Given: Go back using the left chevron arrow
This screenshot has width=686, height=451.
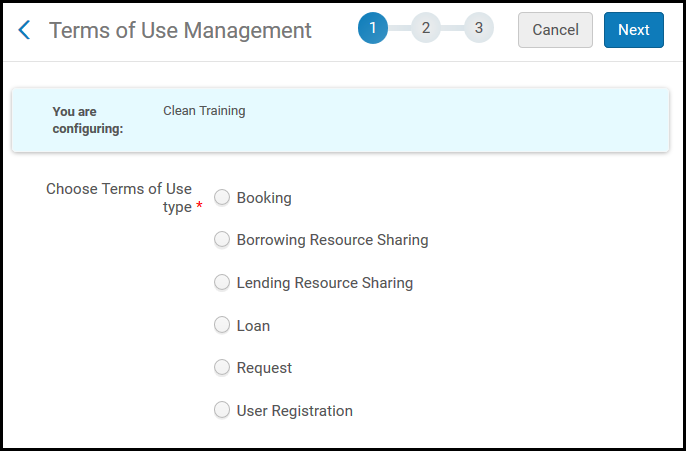Looking at the screenshot, I should coord(25,30).
